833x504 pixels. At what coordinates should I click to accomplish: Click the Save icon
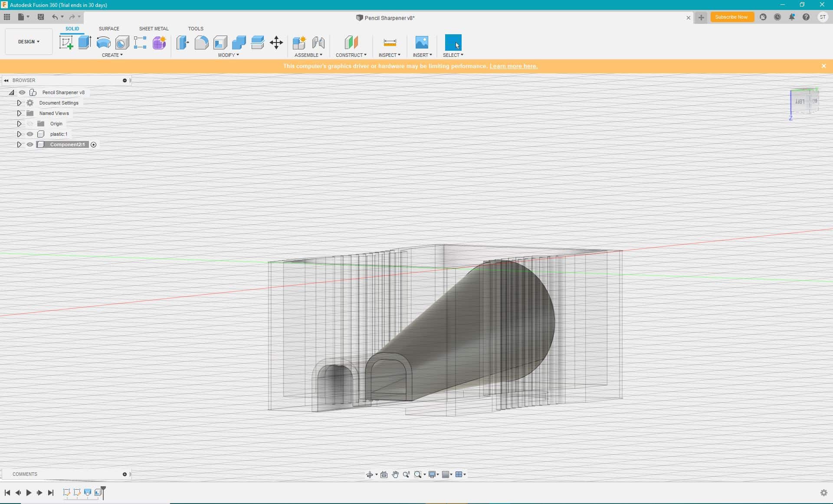tap(41, 17)
